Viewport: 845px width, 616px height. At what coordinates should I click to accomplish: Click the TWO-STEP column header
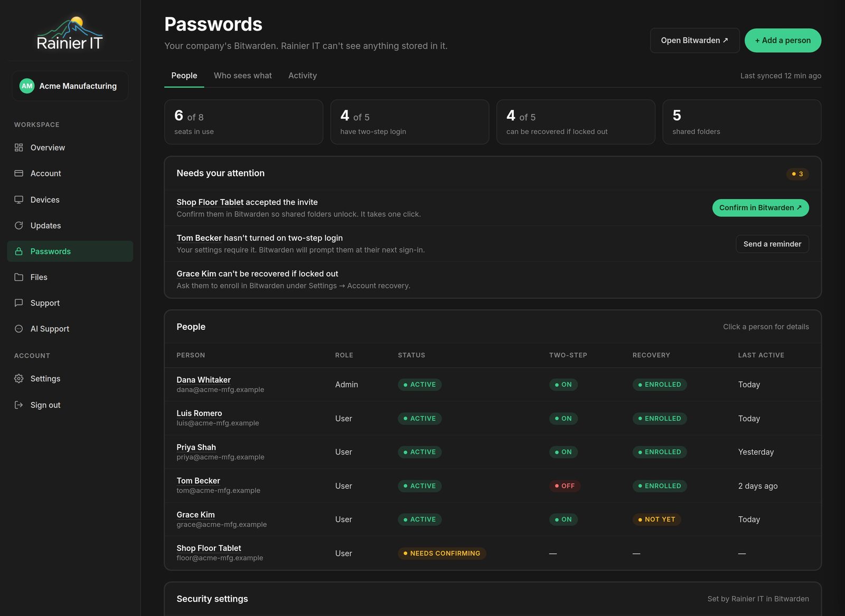point(568,355)
